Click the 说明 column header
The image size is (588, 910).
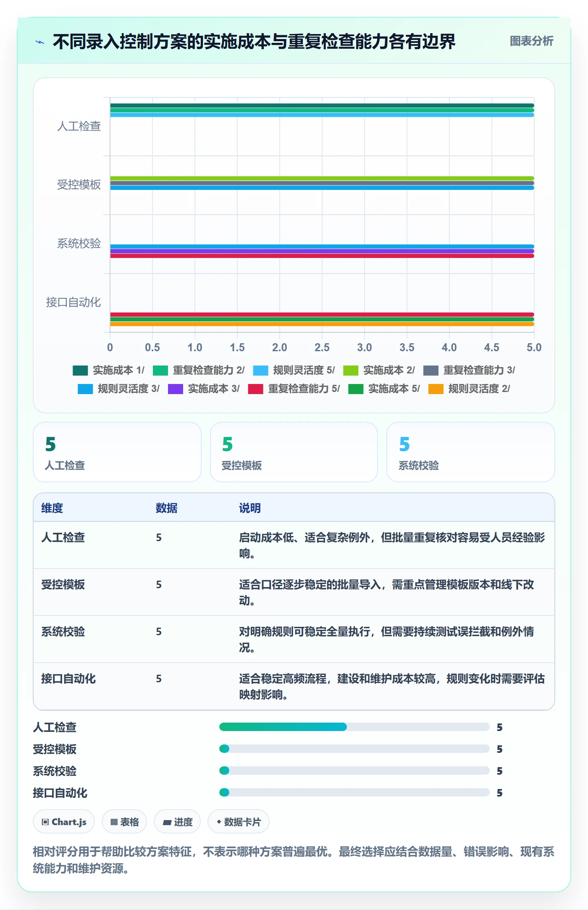coord(250,508)
